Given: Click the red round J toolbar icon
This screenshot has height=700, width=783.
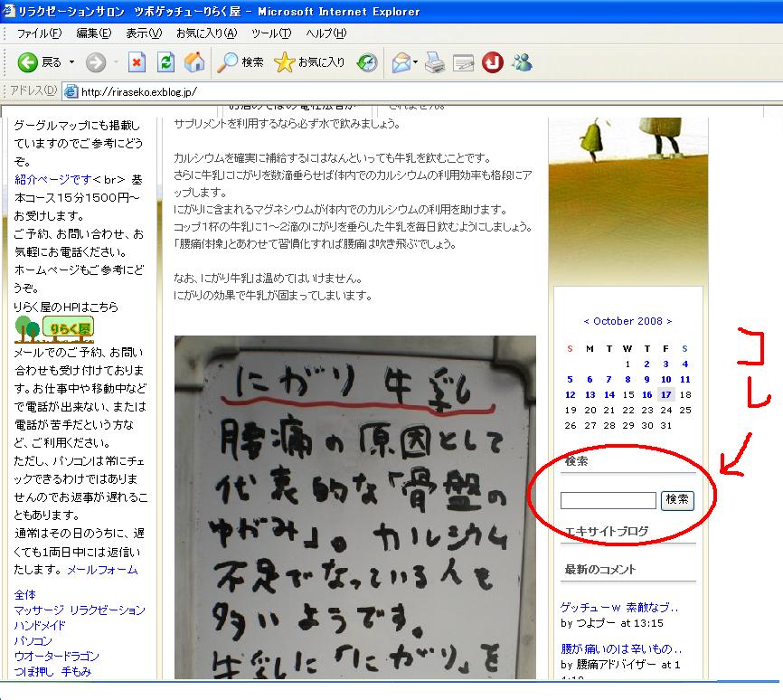Looking at the screenshot, I should [x=493, y=62].
